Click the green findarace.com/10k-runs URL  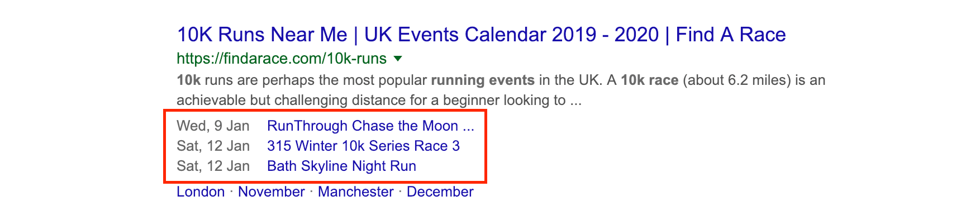(282, 59)
